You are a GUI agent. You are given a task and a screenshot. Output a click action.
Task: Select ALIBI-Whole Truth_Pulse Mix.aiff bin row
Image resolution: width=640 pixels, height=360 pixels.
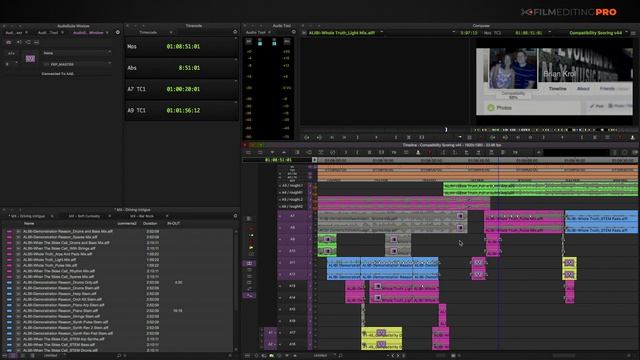pos(118,265)
